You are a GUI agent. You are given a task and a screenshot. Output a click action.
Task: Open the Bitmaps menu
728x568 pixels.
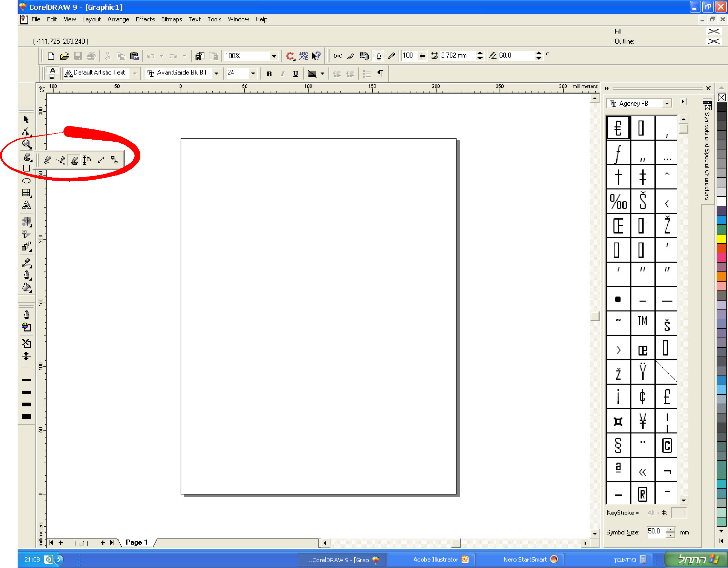click(171, 19)
